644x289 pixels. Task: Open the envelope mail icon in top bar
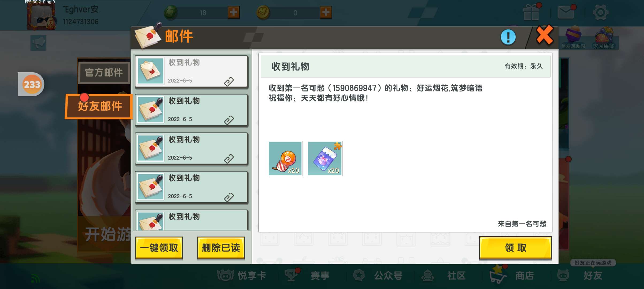click(566, 12)
